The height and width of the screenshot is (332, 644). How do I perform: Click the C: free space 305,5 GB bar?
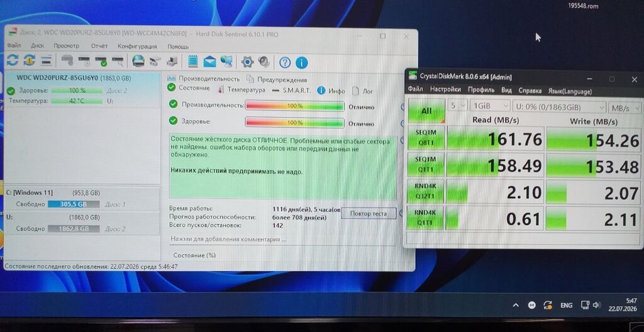click(74, 204)
